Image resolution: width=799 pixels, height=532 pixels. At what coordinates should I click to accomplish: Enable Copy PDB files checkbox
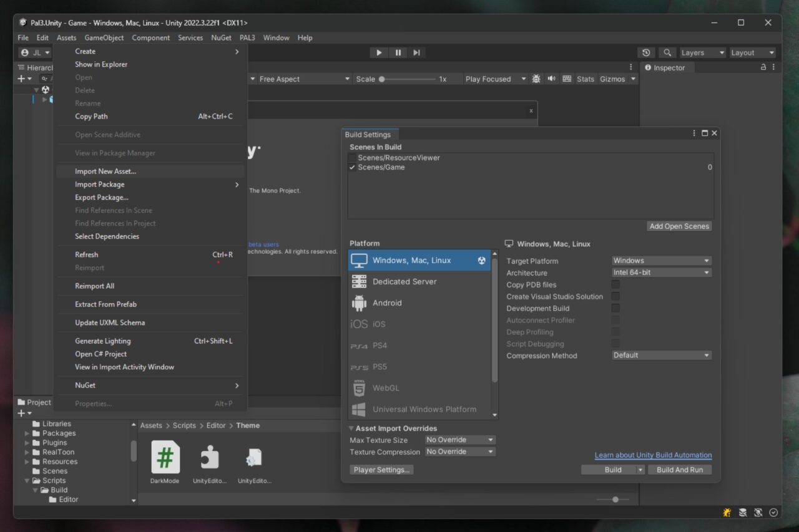(615, 284)
